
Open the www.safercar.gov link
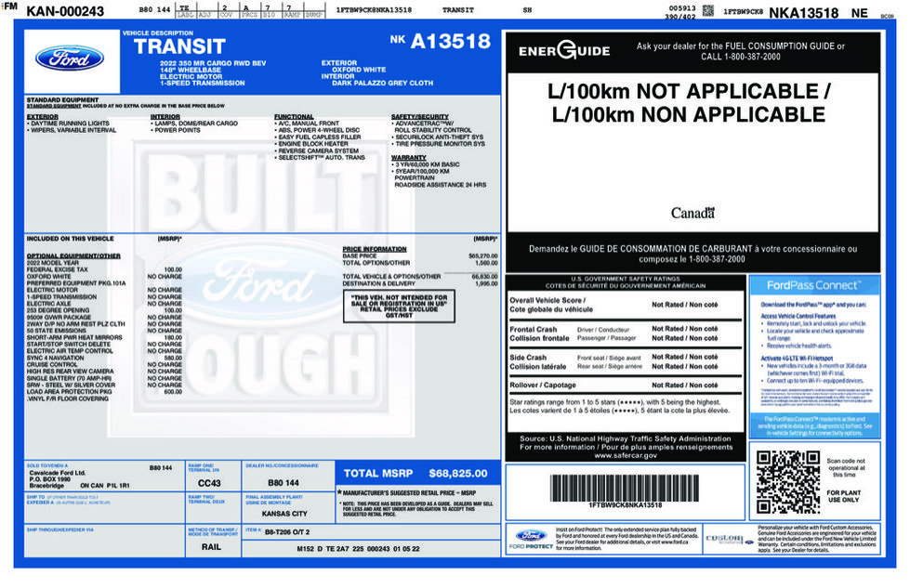[x=626, y=456]
